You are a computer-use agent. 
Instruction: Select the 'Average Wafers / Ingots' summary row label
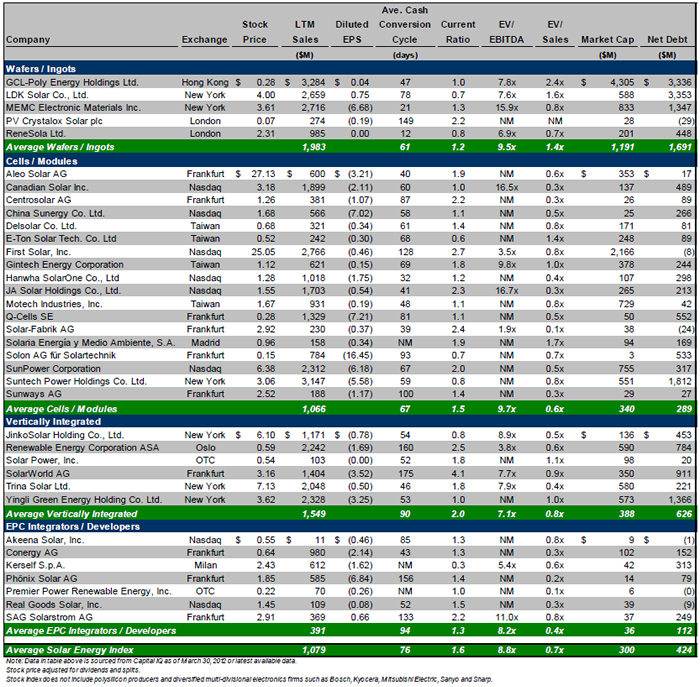[60, 147]
